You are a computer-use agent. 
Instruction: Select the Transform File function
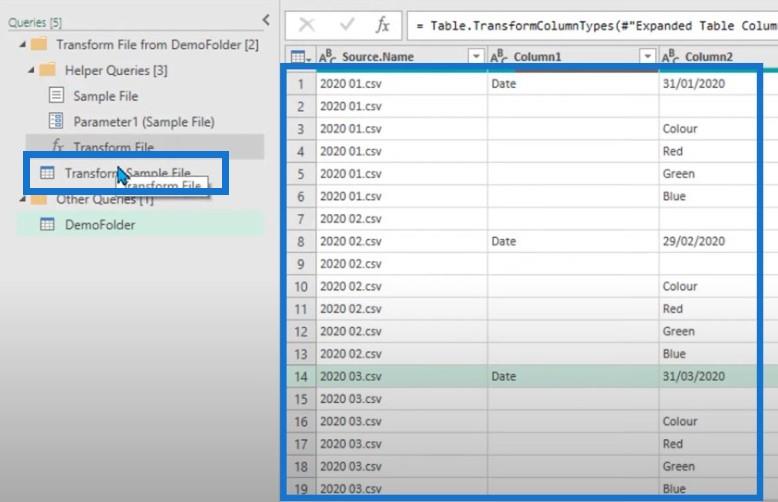pos(113,147)
